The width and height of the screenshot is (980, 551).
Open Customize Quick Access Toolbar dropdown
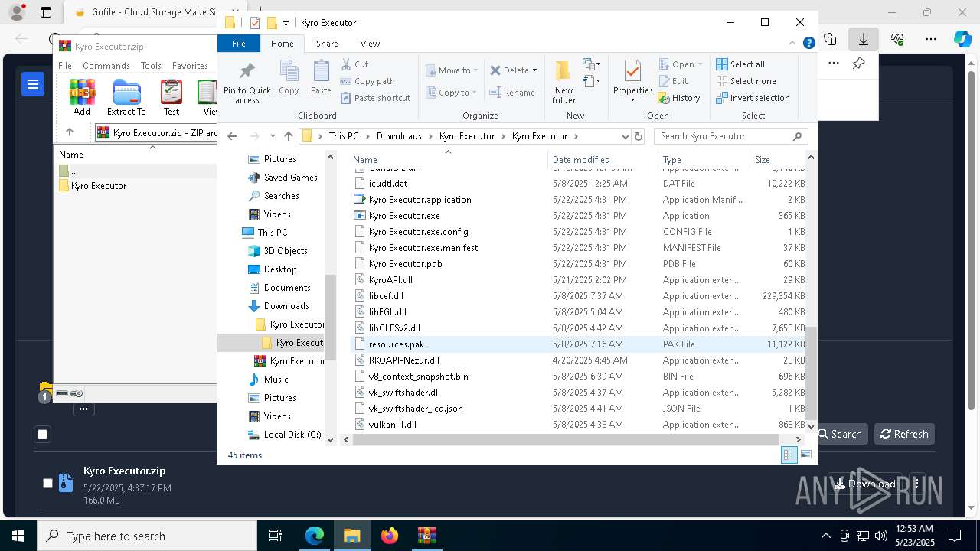[x=286, y=23]
